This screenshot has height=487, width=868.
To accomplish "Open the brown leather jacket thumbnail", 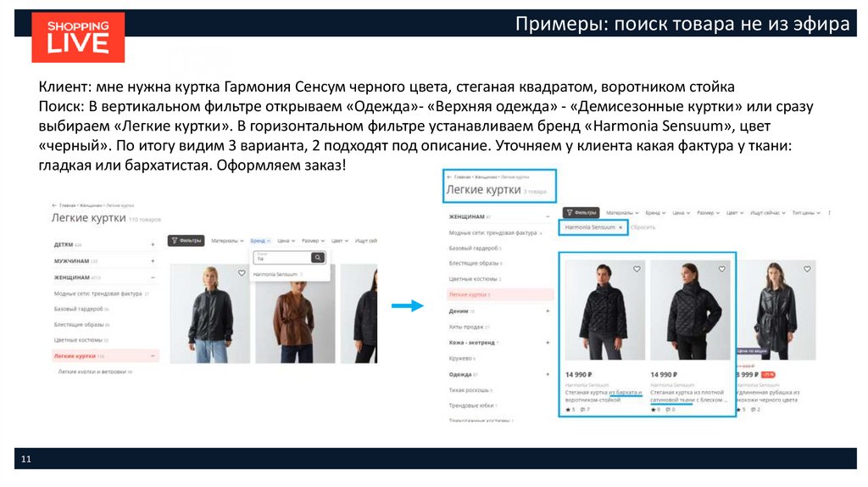I will 295,314.
